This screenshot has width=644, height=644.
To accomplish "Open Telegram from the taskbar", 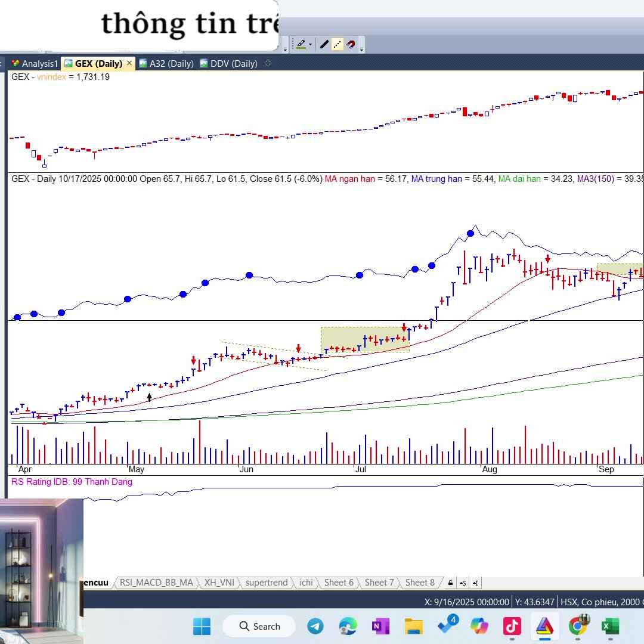I will point(315,626).
